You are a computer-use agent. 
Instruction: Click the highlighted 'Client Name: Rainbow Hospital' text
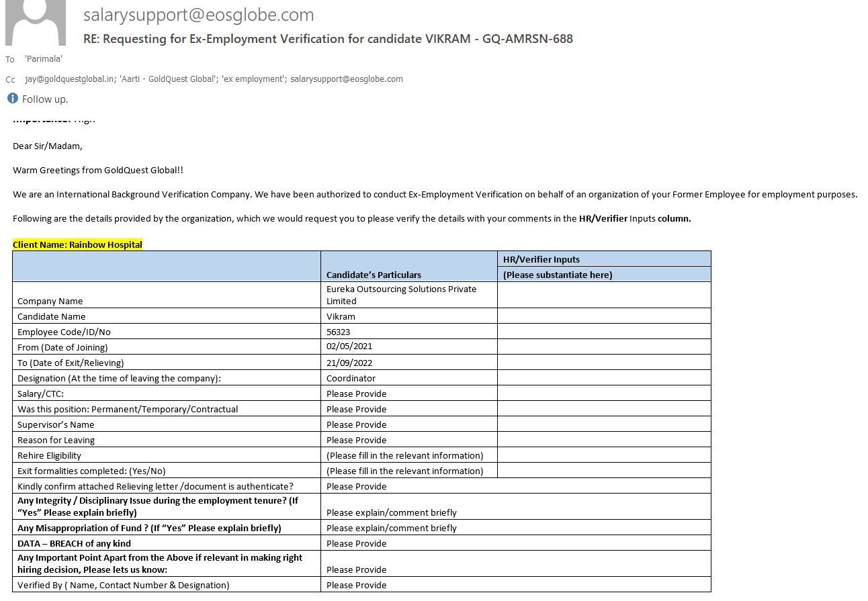point(77,244)
